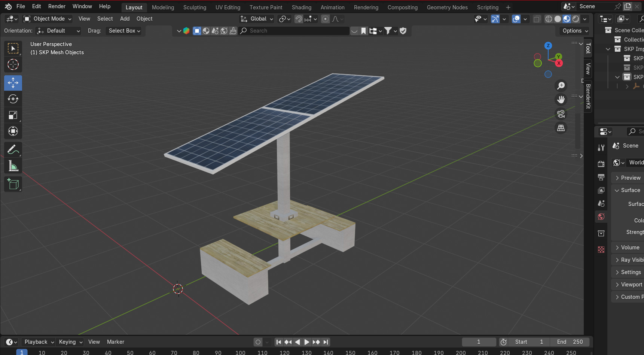Toggle auto keying record button
This screenshot has height=355, width=644.
[x=258, y=342]
